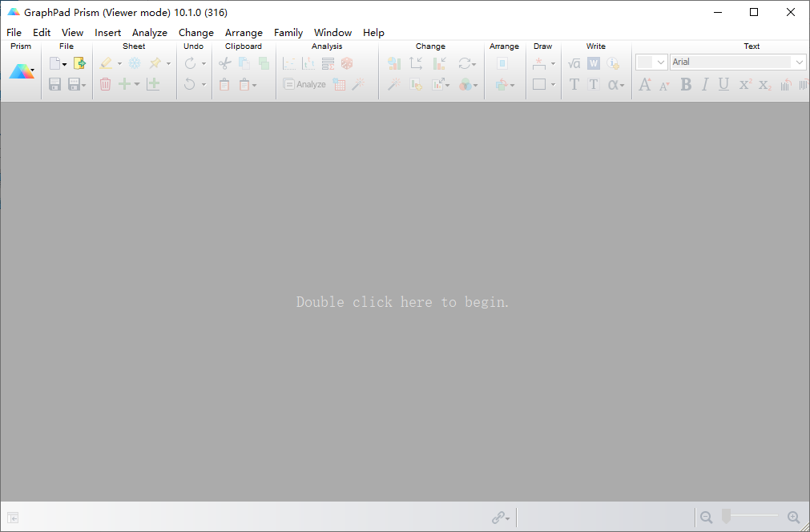Open the color wheel icon in the Change group
810x532 pixels.
(x=465, y=85)
